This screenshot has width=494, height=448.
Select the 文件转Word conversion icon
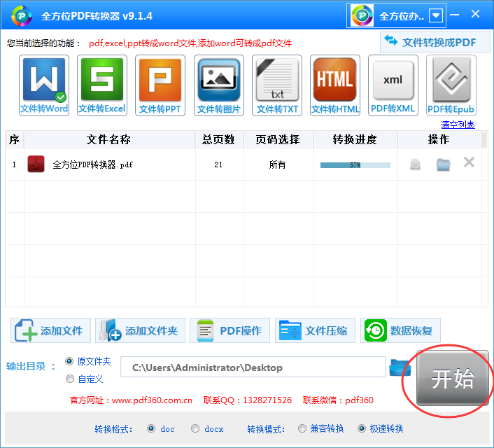44,85
